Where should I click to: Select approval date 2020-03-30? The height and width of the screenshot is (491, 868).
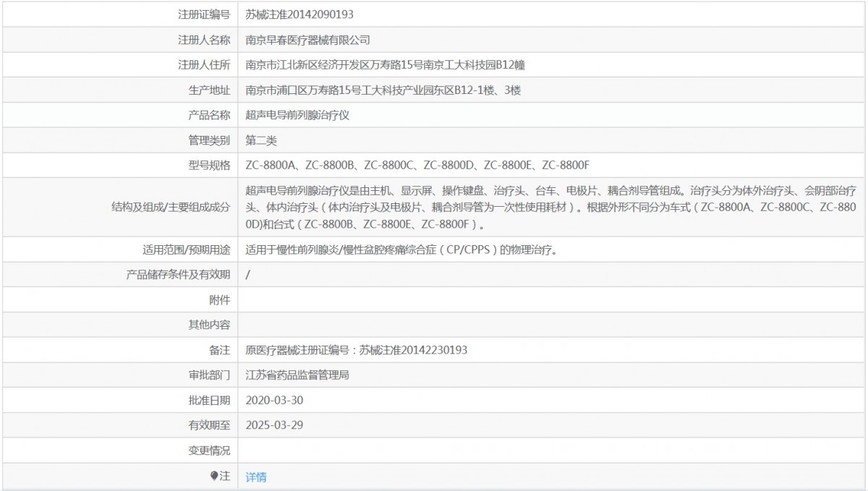pyautogui.click(x=274, y=400)
